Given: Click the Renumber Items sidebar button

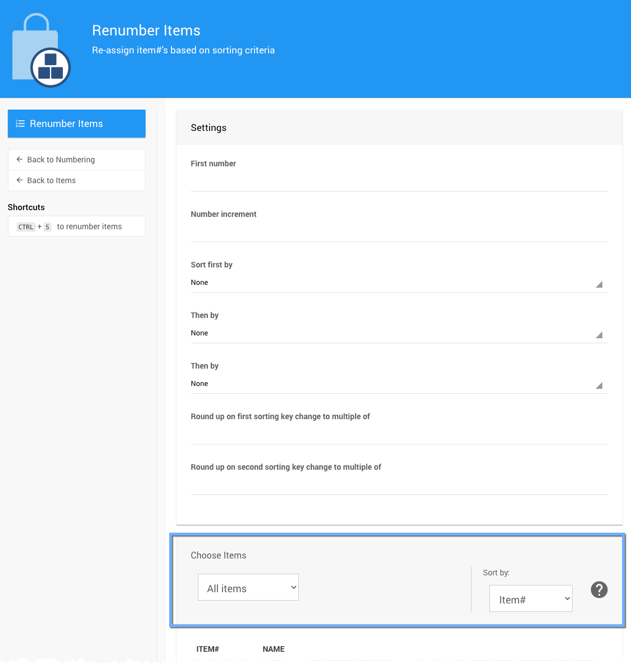Looking at the screenshot, I should click(x=76, y=124).
